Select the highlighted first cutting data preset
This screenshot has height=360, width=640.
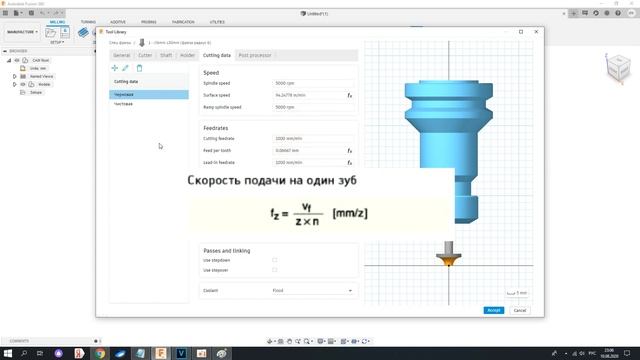(149, 94)
